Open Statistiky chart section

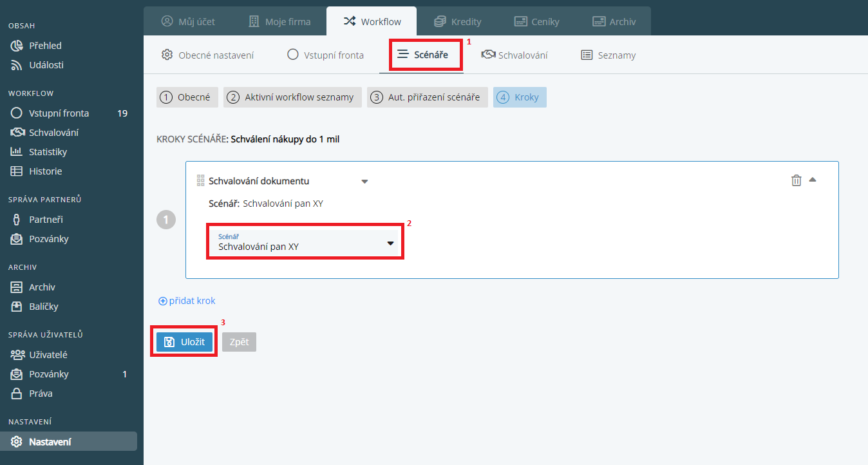[x=48, y=152]
